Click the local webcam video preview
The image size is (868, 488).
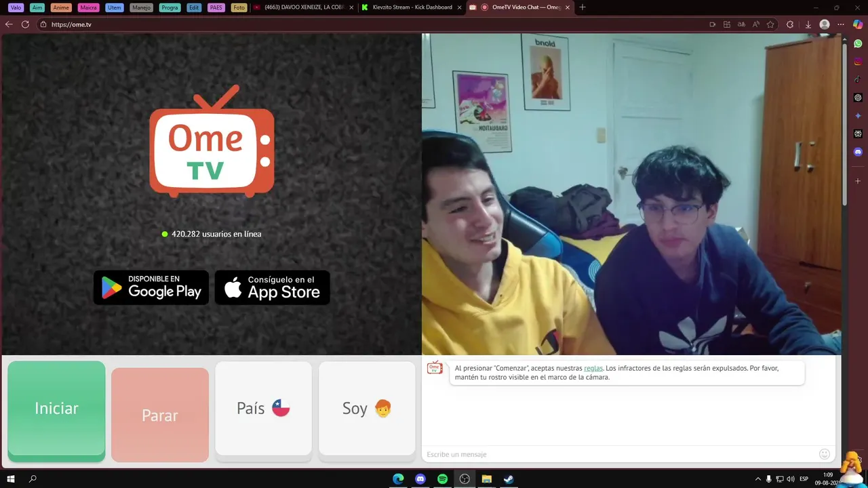(631, 194)
